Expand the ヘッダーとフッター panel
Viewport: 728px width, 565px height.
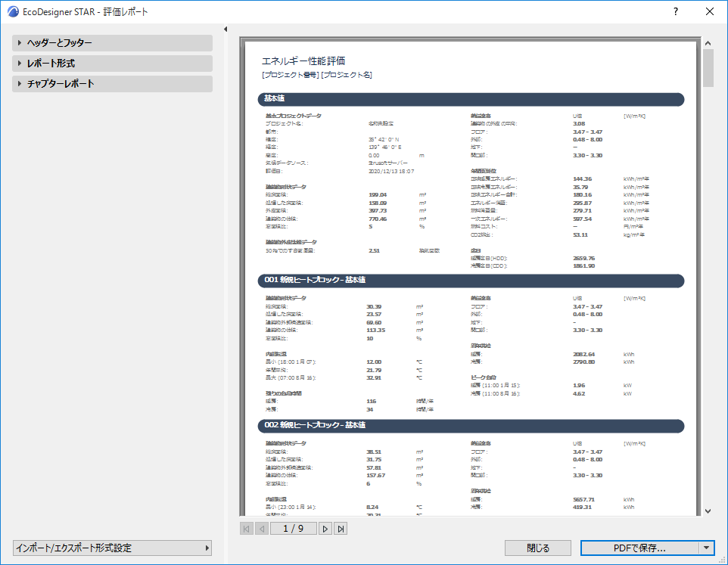coord(112,42)
